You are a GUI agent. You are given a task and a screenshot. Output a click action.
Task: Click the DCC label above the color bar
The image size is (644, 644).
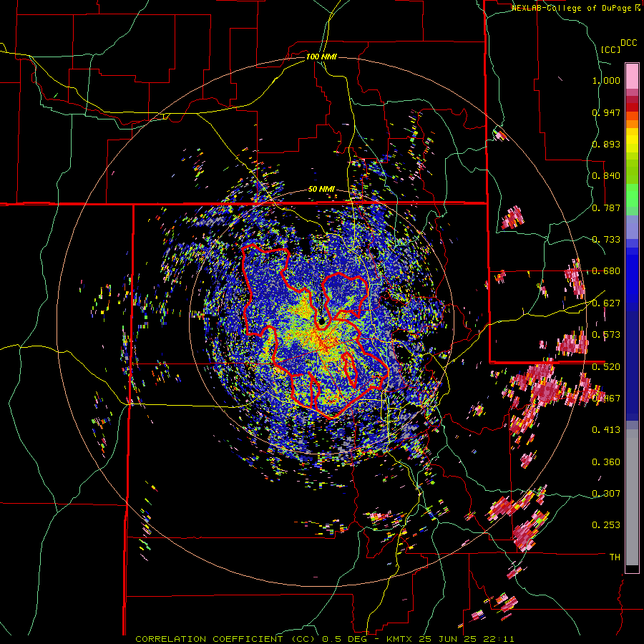pyautogui.click(x=628, y=43)
